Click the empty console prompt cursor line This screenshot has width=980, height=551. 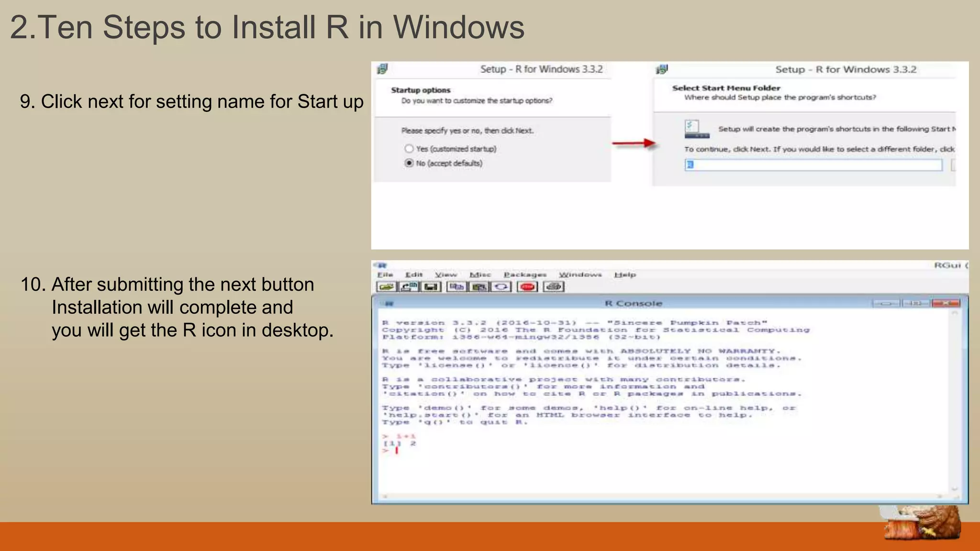[x=390, y=451]
